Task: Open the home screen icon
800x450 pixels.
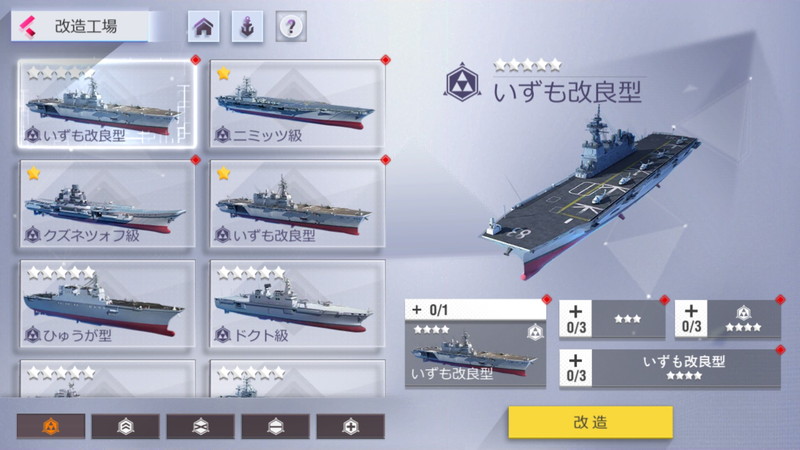Action: coord(204,27)
